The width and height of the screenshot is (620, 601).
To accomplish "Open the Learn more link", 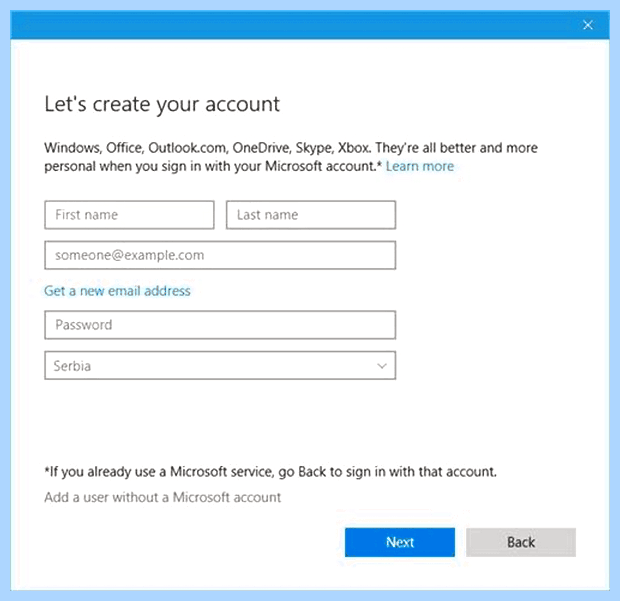I will click(x=420, y=166).
